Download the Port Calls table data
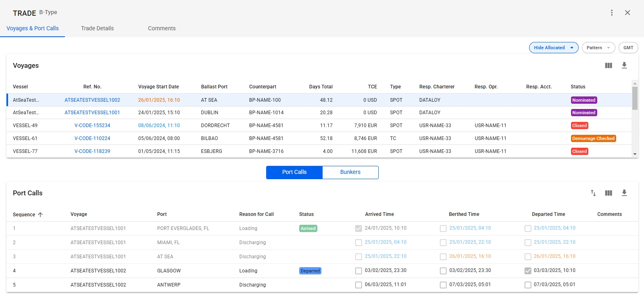This screenshot has width=644, height=295. 624,193
